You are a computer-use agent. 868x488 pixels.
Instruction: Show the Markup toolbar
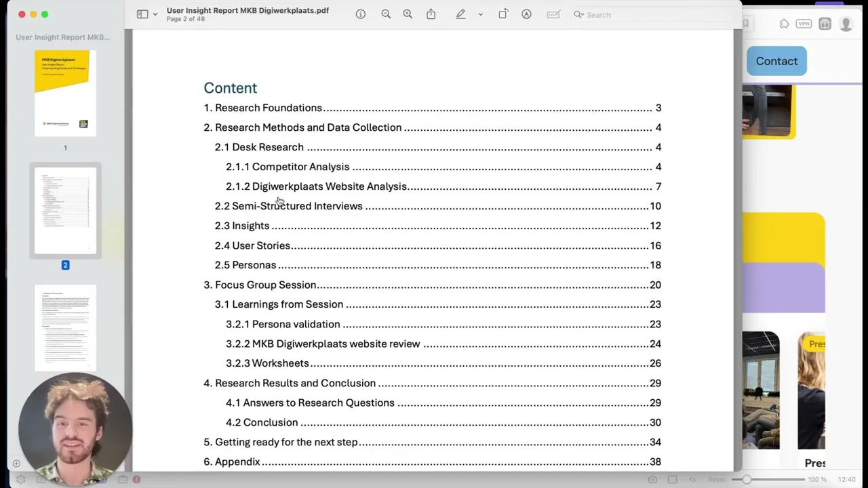[x=526, y=14]
